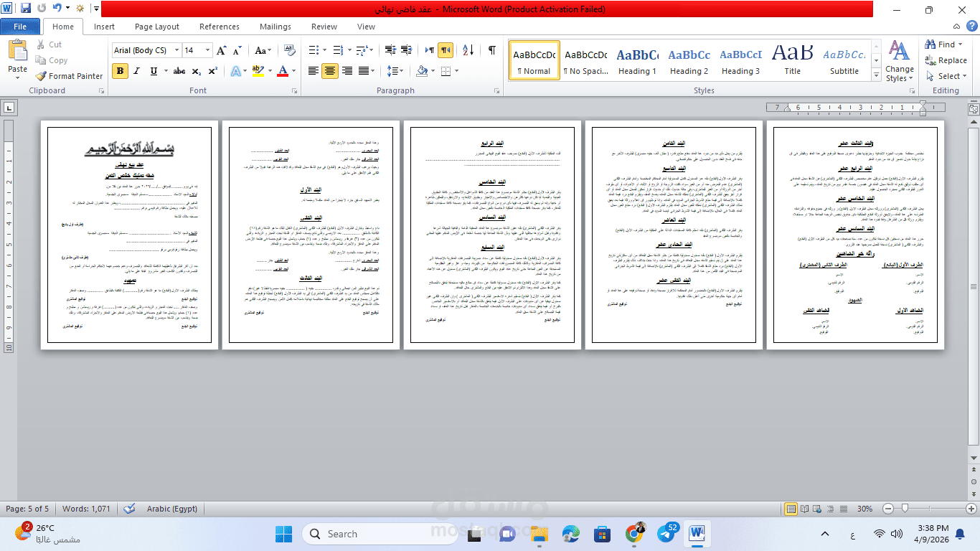This screenshot has height=551, width=980.
Task: Toggle Italic formatting
Action: point(137,71)
